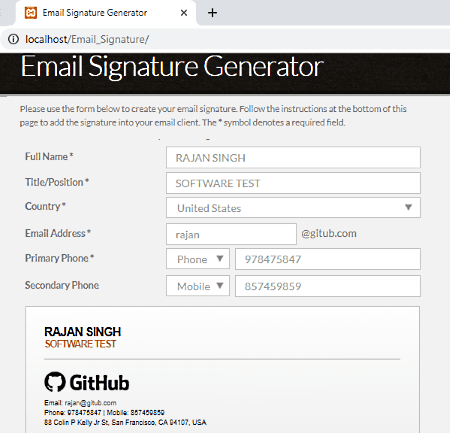
Task: Click the XAMPP favicon on the browser tab
Action: coord(31,13)
